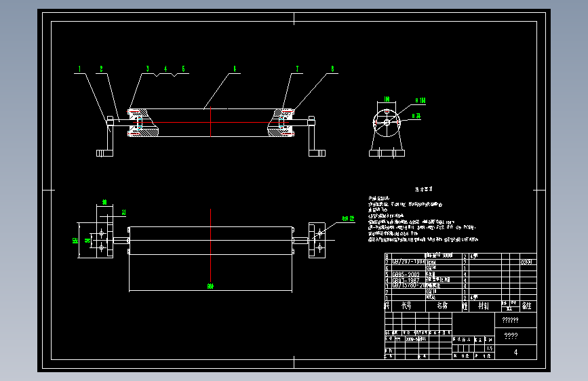
Task: Click the 1.5 value in the title block
Action: point(490,348)
